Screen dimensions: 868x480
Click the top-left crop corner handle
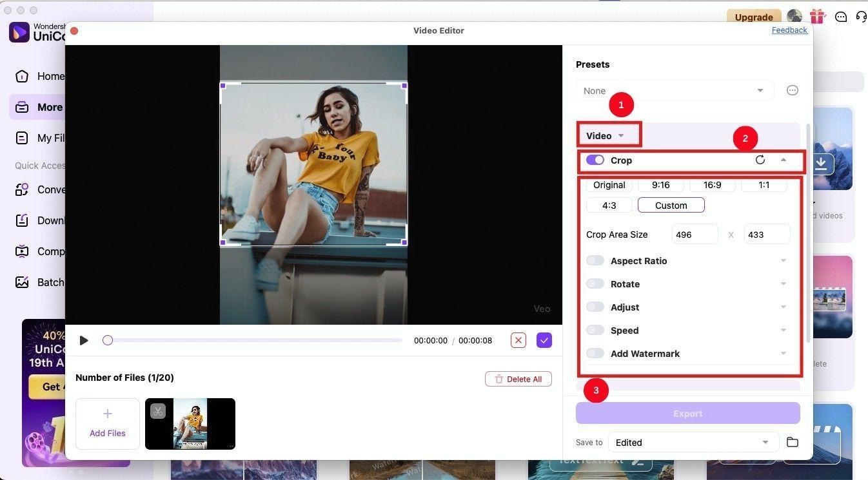pos(223,86)
